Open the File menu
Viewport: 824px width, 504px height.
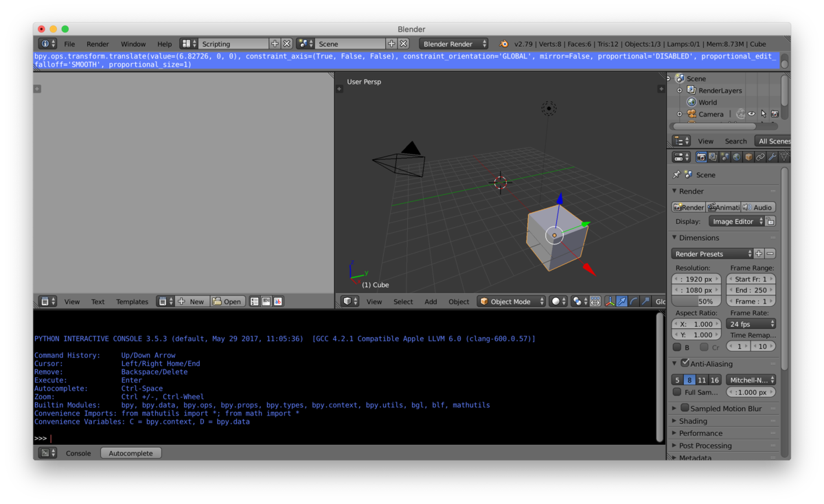coord(69,44)
